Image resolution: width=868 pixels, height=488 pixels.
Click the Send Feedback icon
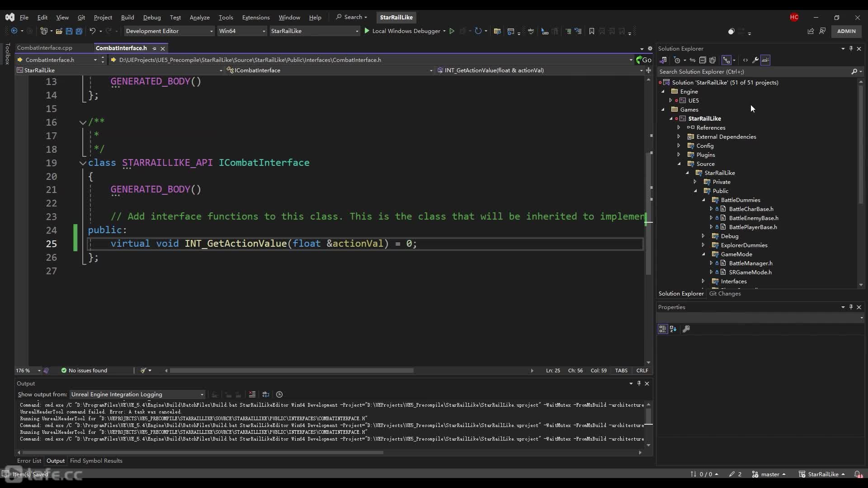pos(822,31)
